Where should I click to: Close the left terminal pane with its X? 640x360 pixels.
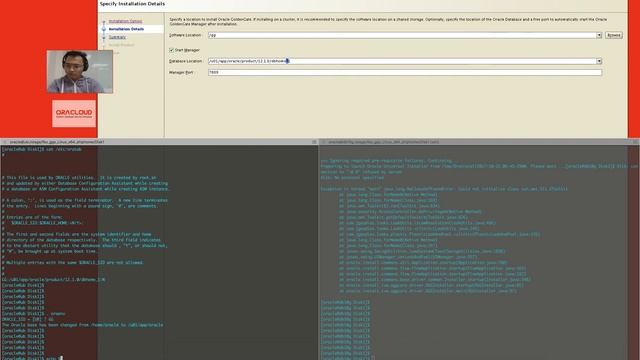pyautogui.click(x=314, y=142)
